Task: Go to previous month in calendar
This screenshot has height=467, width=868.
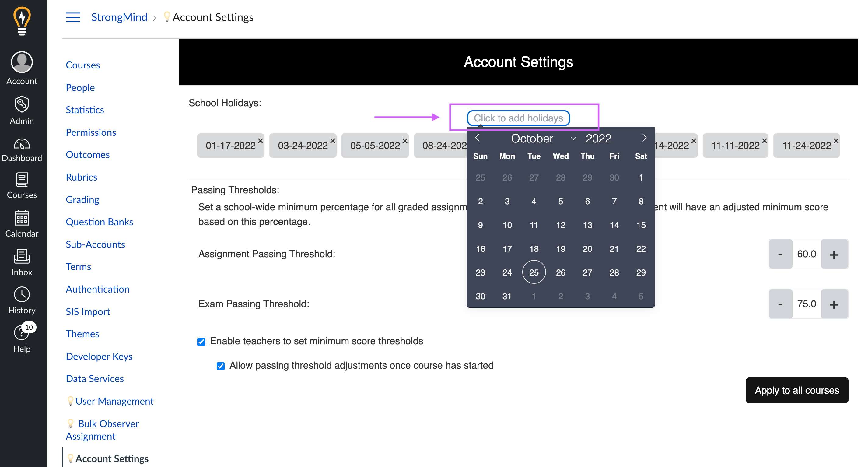Action: [477, 138]
